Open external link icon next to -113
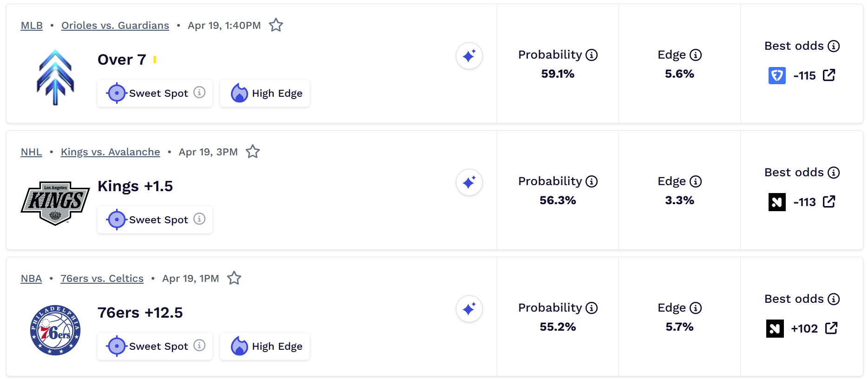The image size is (868, 380). 829,201
